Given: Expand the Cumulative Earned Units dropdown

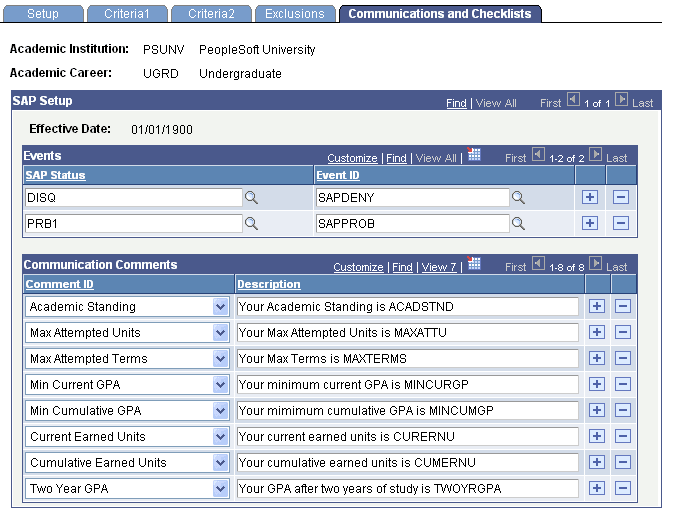Looking at the screenshot, I should pyautogui.click(x=220, y=463).
